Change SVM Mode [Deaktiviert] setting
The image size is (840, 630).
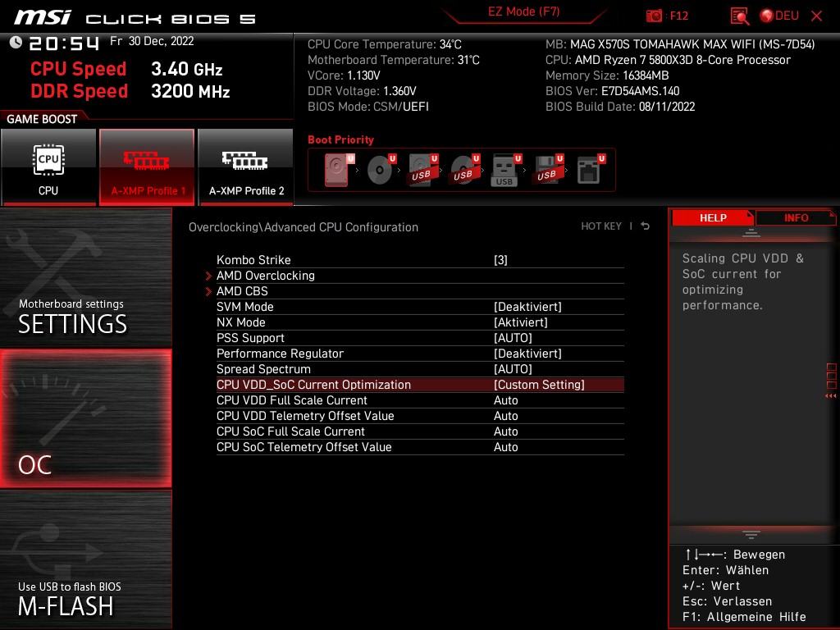pyautogui.click(x=527, y=307)
